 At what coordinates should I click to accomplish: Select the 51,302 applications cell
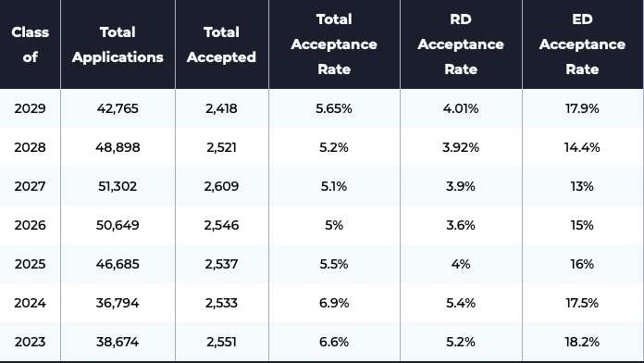point(118,186)
